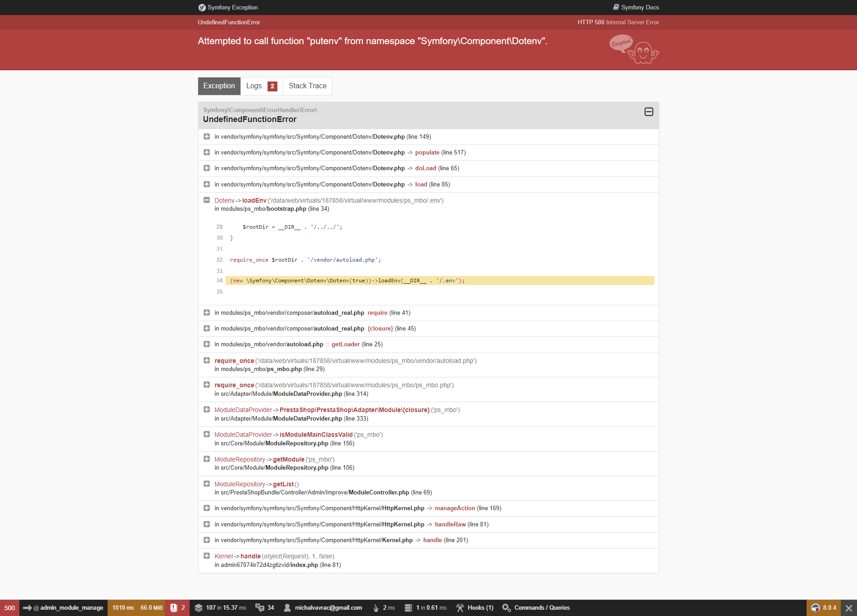
Task: Click the red Logs count badge
Action: 272,86
